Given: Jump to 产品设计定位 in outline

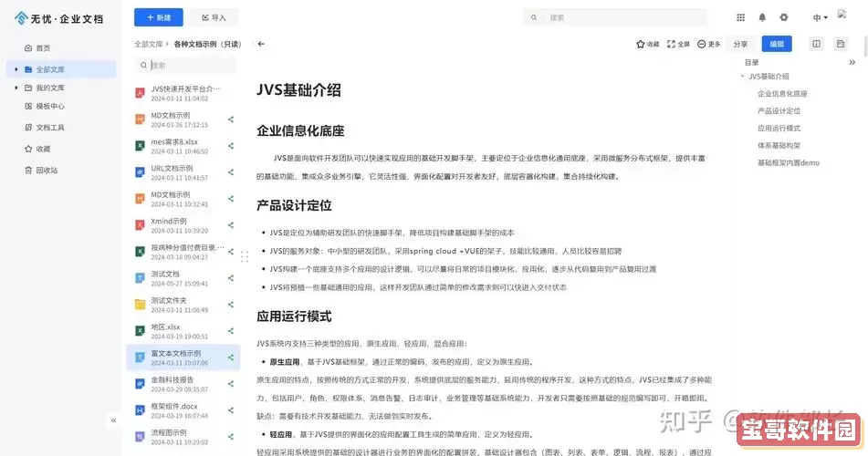Looking at the screenshot, I should [779, 110].
